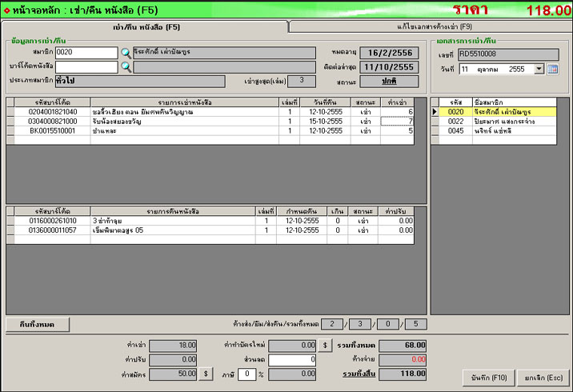573x392 pixels.
Task: Click the $ button next to membership fee
Action: tap(206, 374)
